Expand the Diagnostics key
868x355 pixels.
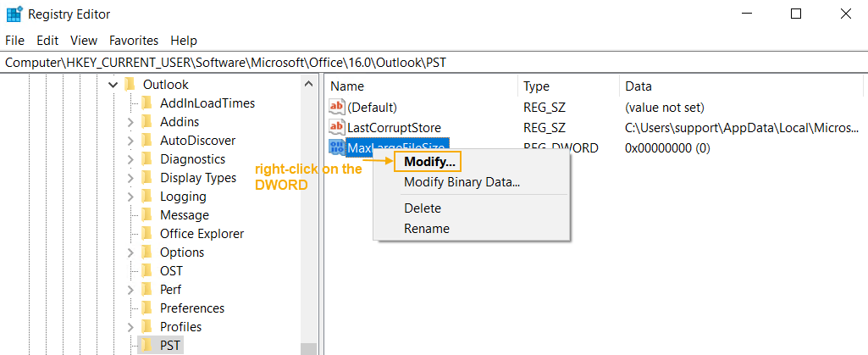pos(130,159)
